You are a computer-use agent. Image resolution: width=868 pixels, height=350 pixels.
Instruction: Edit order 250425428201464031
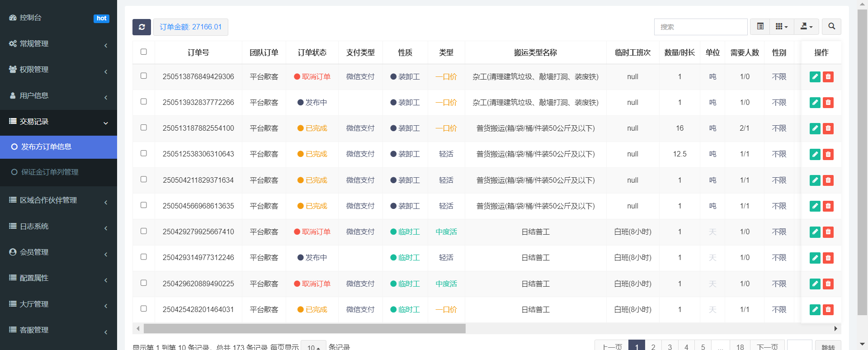pos(815,310)
